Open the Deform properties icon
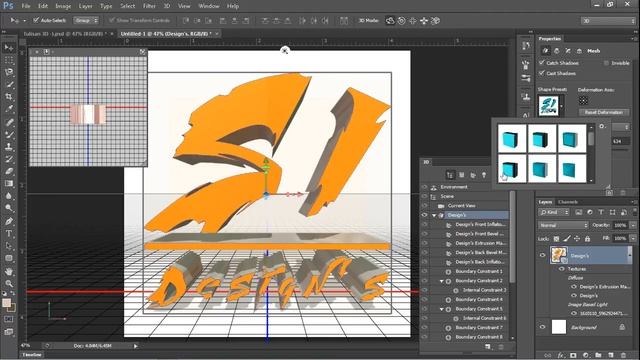 point(557,51)
